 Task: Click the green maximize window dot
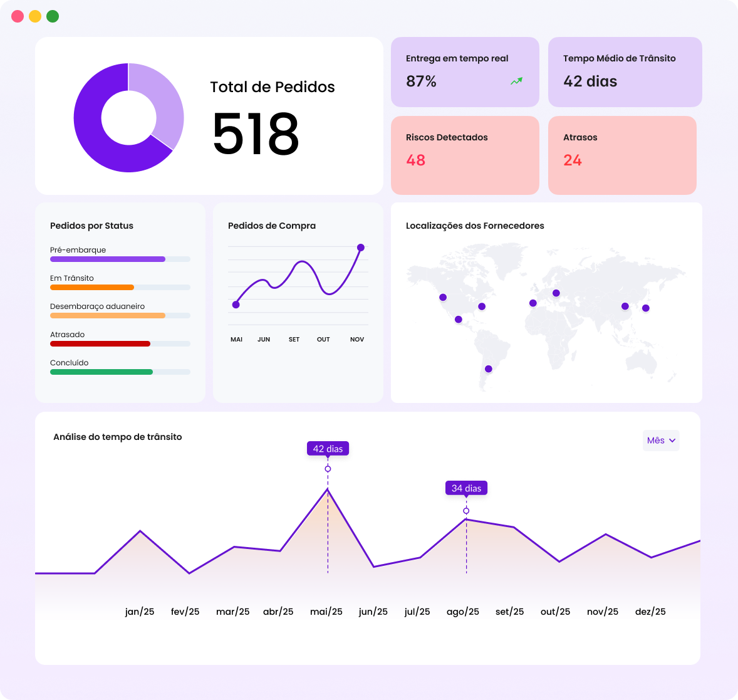53,16
